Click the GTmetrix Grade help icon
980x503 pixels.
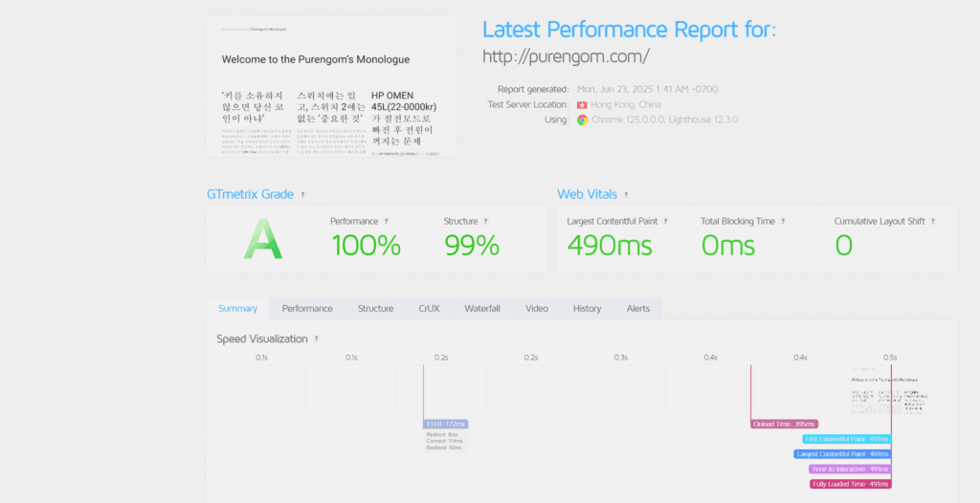coord(302,195)
